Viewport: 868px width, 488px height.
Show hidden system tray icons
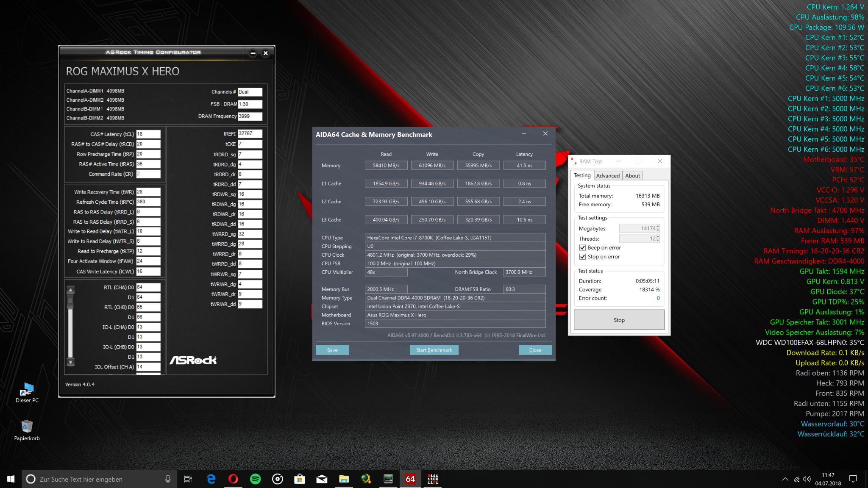785,479
